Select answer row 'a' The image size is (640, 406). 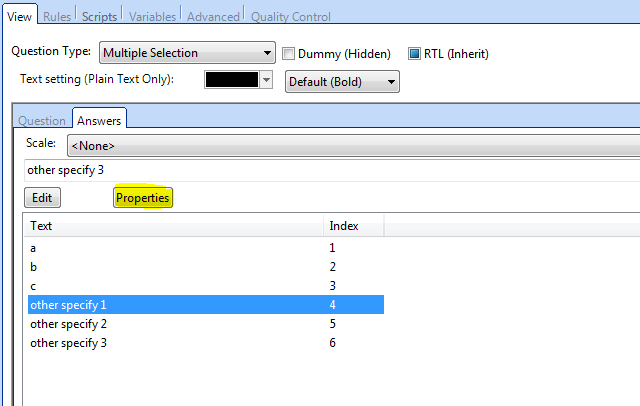pyautogui.click(x=206, y=248)
